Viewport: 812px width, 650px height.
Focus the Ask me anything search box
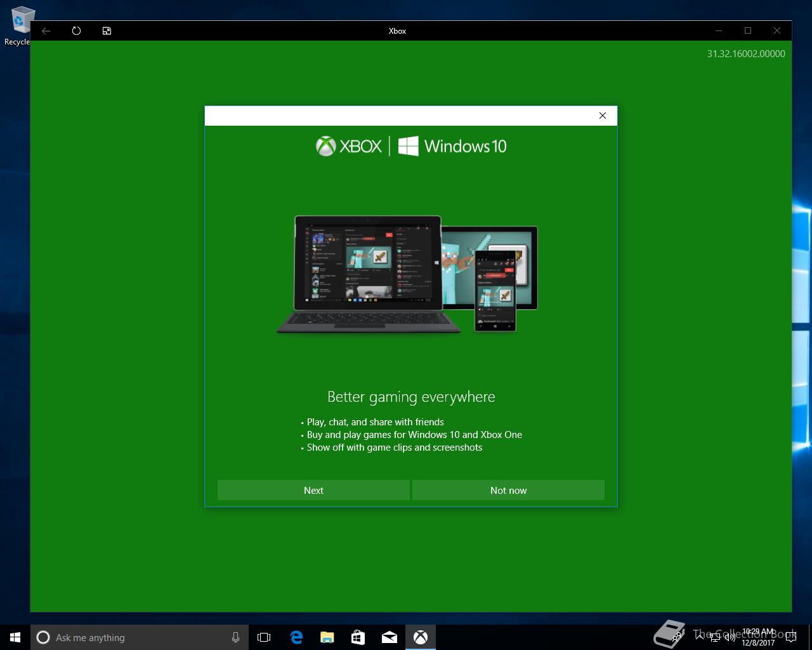(140, 637)
